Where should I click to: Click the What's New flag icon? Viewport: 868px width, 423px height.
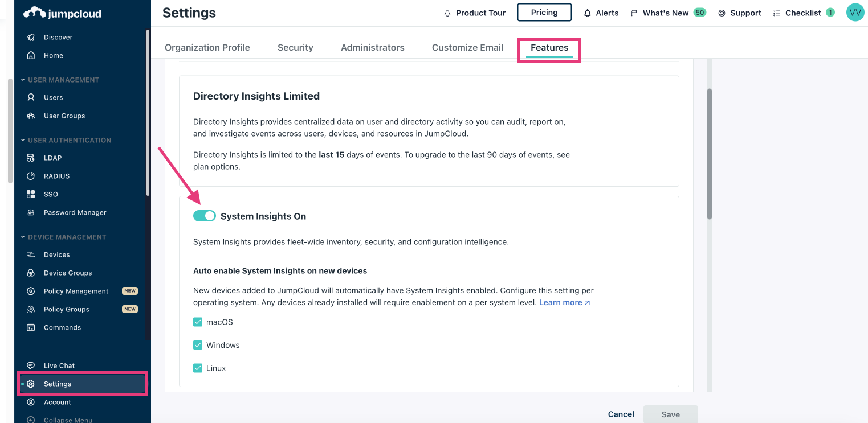pyautogui.click(x=634, y=13)
